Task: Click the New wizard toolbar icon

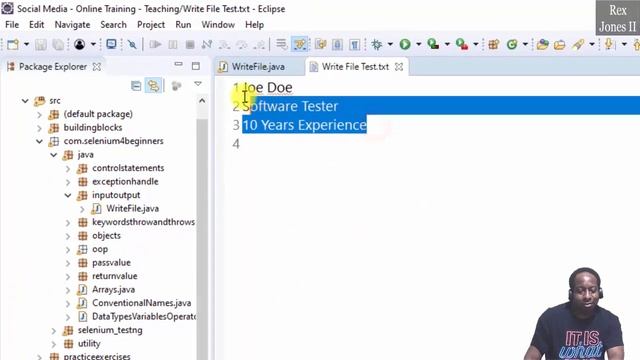Action: point(13,44)
